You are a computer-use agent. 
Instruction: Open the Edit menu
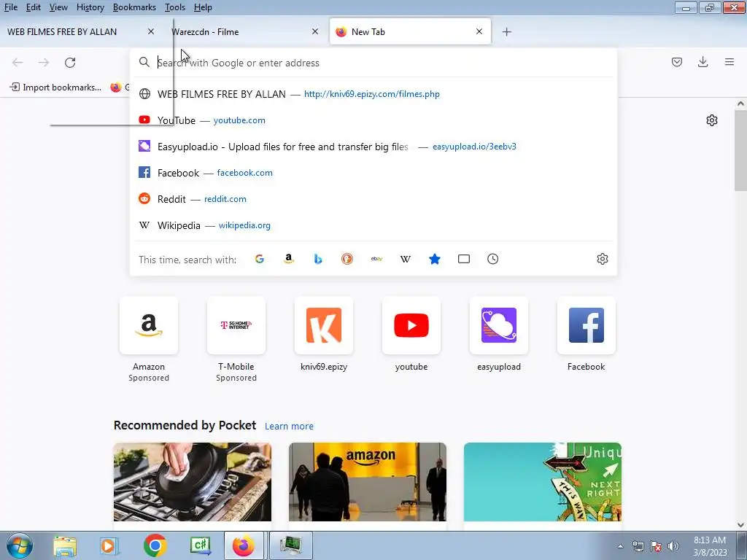pyautogui.click(x=34, y=7)
